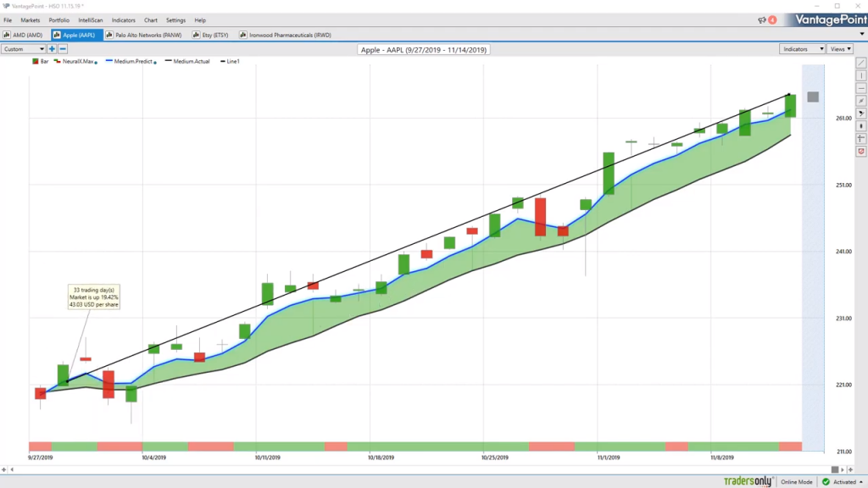Click the horizontal scrollbar thumb
The image size is (868, 488).
(x=835, y=469)
